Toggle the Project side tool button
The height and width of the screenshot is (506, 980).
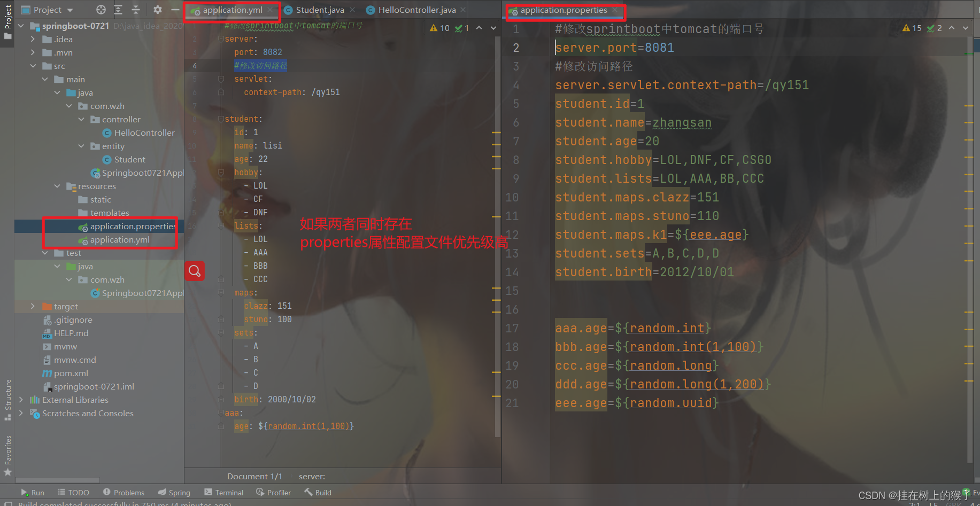[7, 22]
